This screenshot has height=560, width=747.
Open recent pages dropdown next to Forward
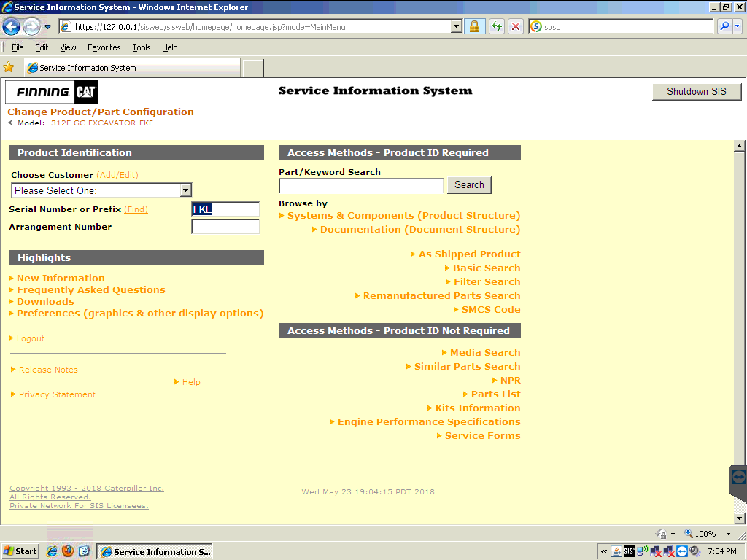[x=47, y=27]
